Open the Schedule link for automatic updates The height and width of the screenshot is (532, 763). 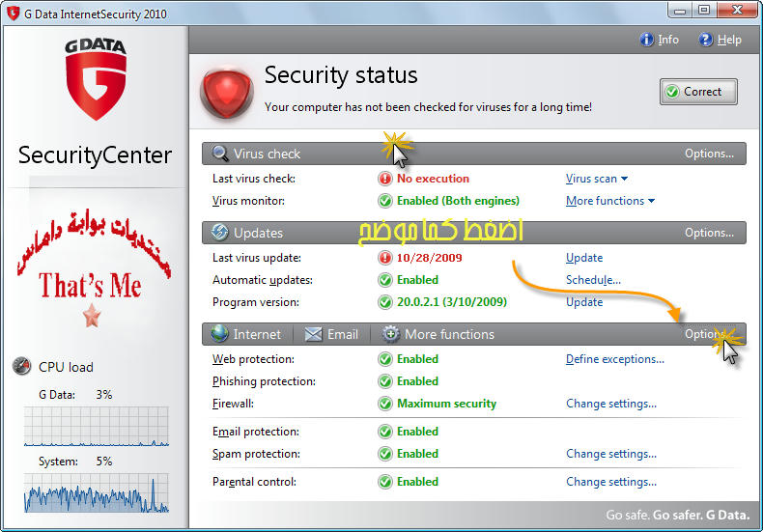point(593,280)
